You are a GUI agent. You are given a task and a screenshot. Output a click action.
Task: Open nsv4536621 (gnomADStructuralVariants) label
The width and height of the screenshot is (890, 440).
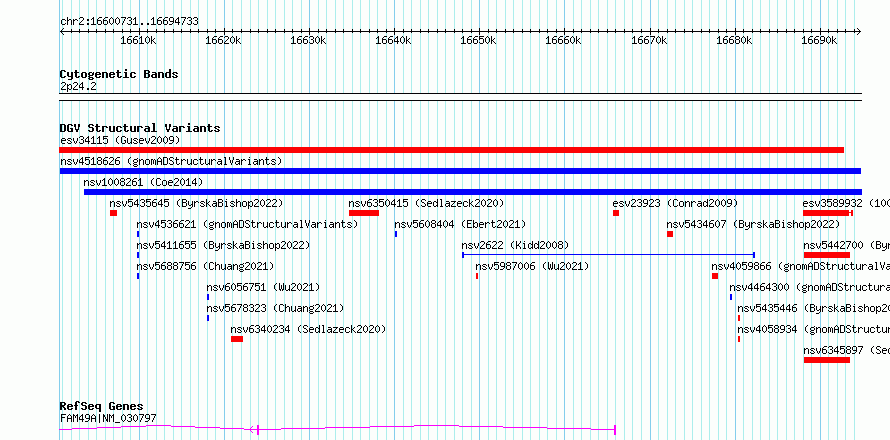tap(247, 224)
